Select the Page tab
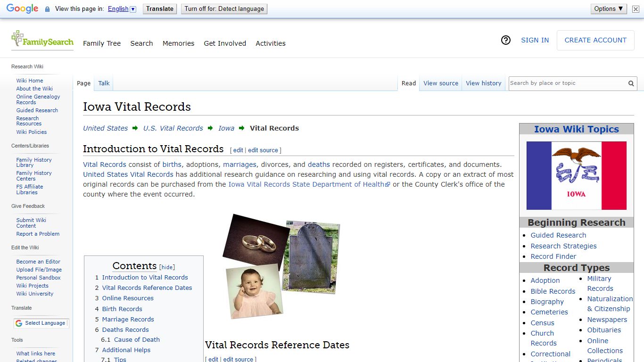 click(83, 83)
